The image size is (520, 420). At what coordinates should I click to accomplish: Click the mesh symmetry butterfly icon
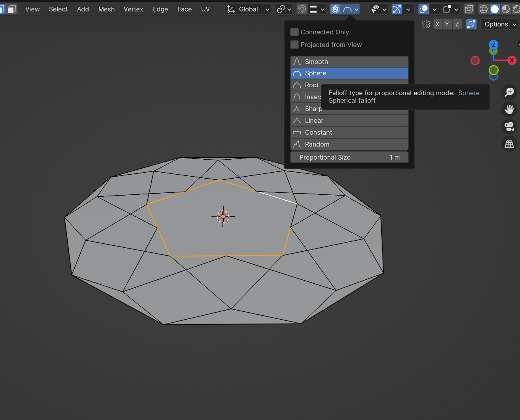pyautogui.click(x=426, y=24)
